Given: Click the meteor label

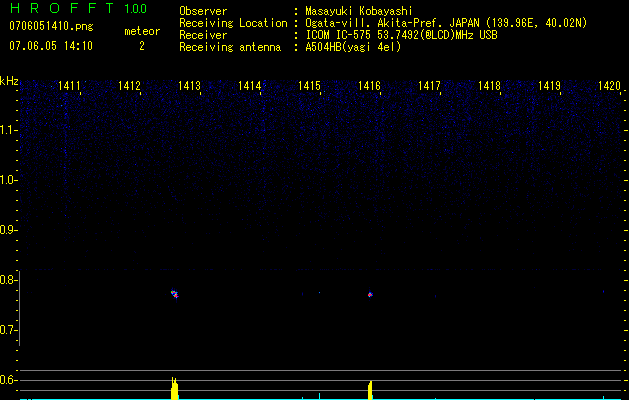Looking at the screenshot, I should pos(142,31).
